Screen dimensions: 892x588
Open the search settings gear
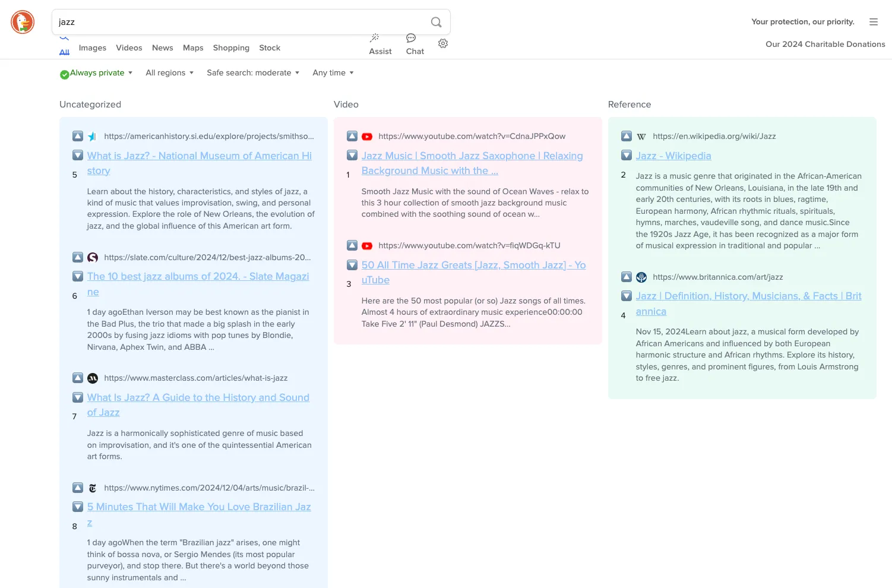pyautogui.click(x=443, y=43)
